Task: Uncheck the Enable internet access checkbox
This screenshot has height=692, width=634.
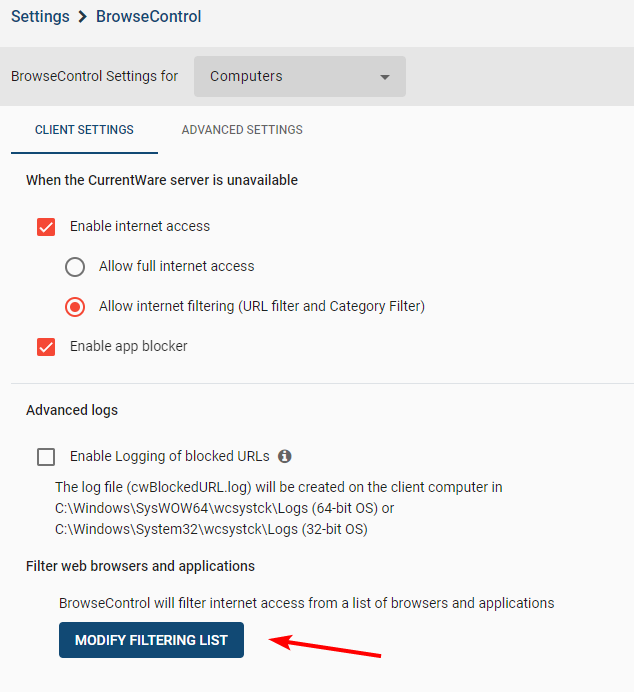Action: coord(46,227)
